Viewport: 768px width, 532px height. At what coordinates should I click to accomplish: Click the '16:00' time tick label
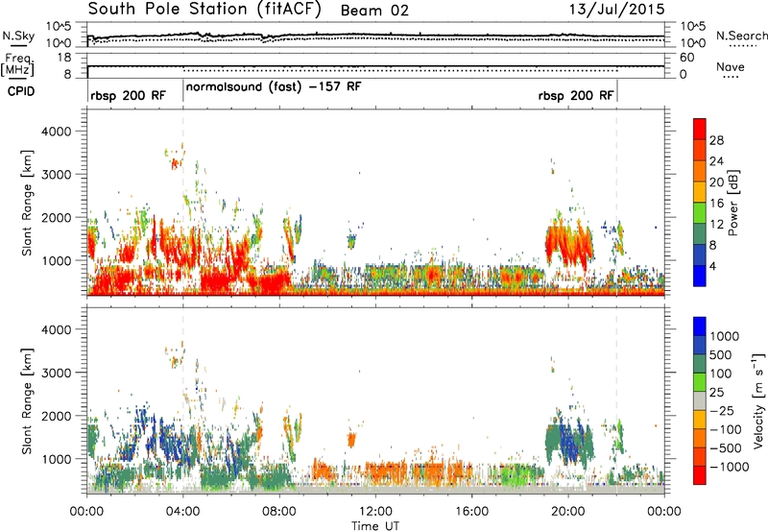tap(471, 512)
